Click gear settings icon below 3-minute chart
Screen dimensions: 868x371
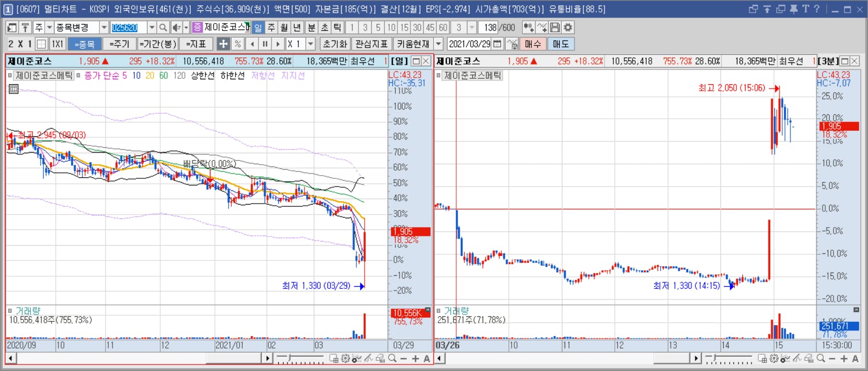(x=774, y=358)
